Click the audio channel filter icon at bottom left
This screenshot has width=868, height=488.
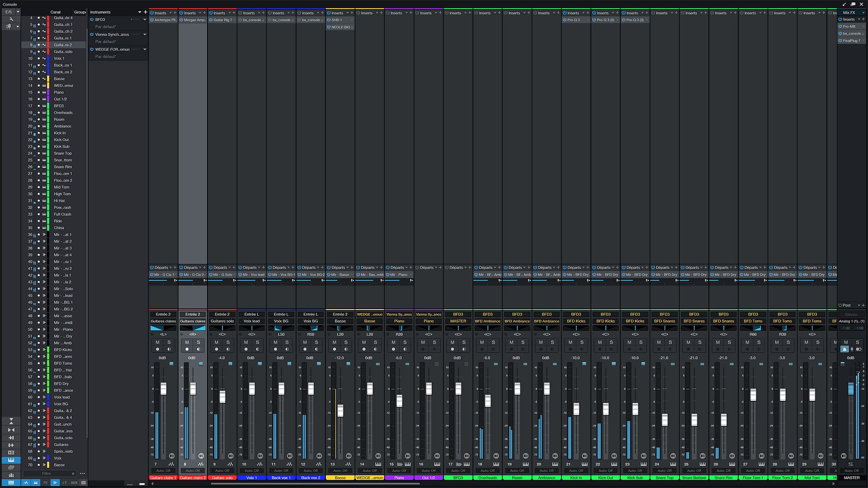coord(26,483)
